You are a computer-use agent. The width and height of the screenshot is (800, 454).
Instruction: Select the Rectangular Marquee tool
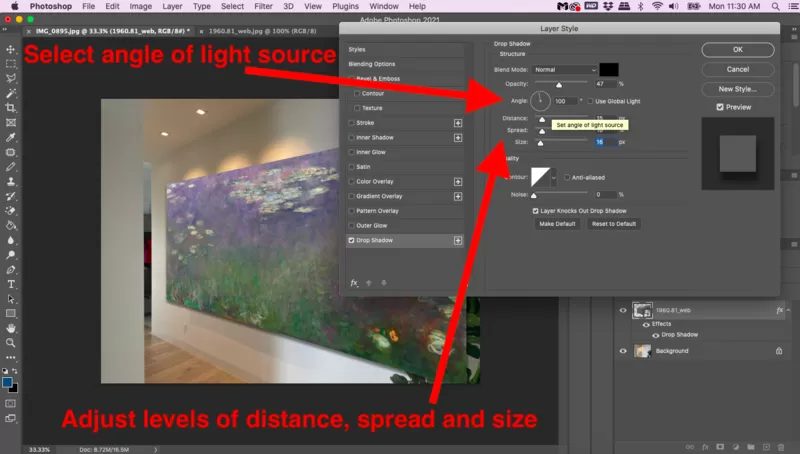(x=11, y=64)
